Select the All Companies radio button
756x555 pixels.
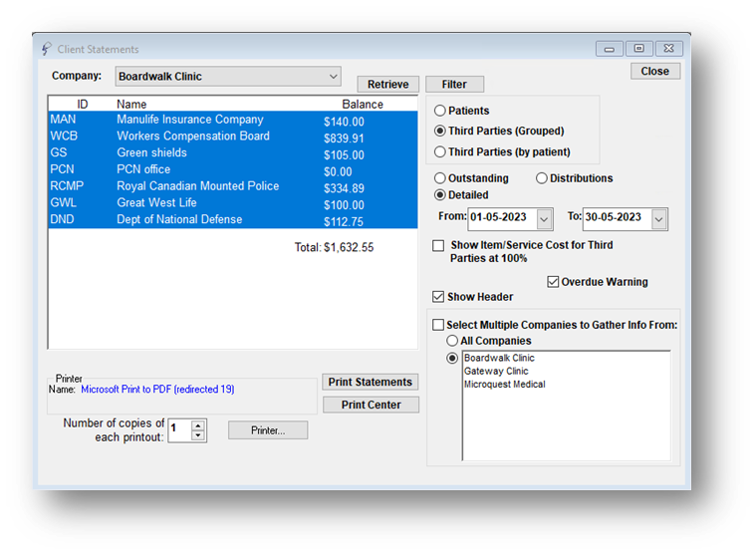(452, 341)
